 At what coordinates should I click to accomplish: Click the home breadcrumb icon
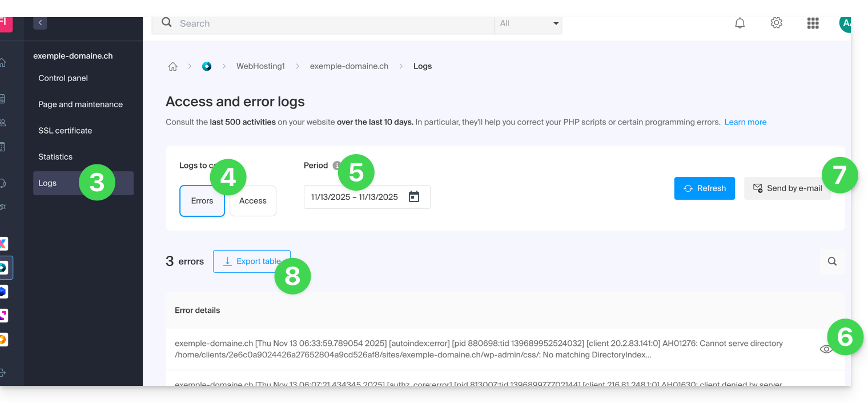tap(172, 66)
